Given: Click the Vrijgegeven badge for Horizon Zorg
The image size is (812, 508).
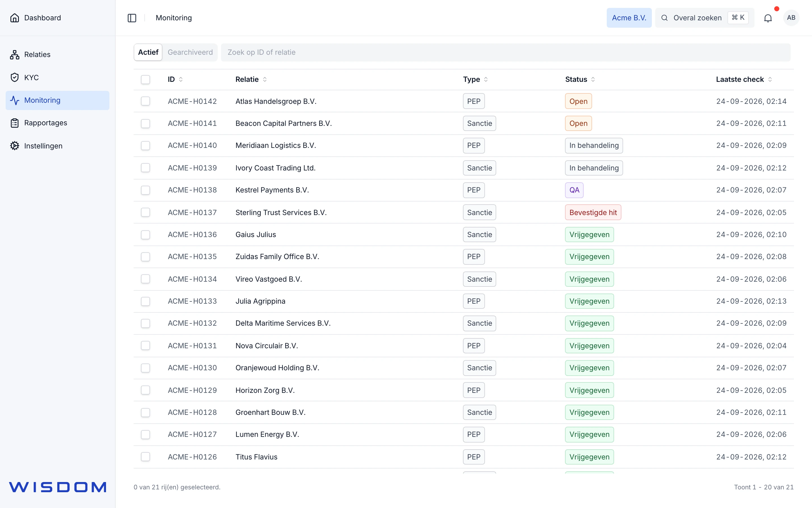Looking at the screenshot, I should 589,390.
